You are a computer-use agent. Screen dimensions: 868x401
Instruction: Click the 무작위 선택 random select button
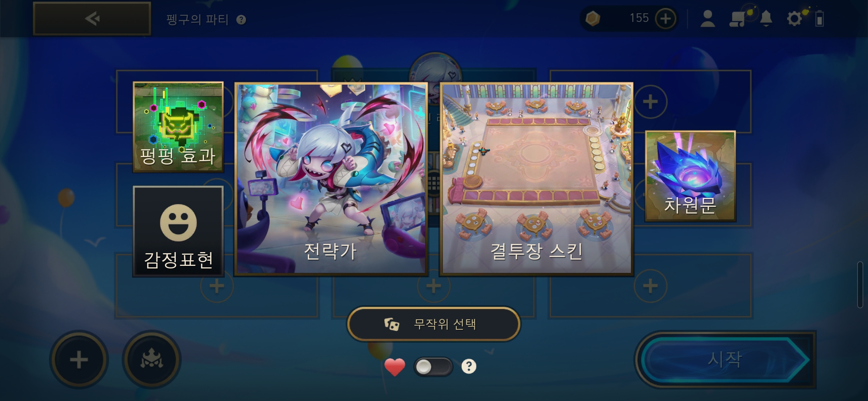pyautogui.click(x=434, y=324)
